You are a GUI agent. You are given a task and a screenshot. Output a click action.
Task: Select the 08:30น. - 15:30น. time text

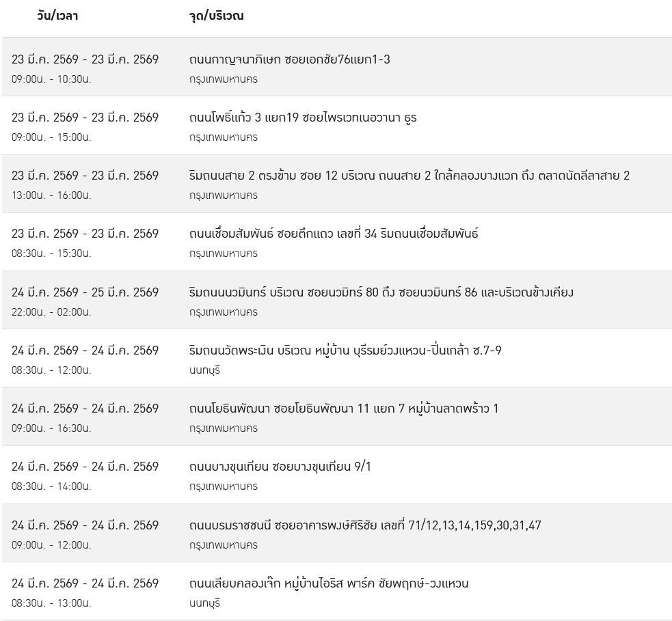click(51, 253)
